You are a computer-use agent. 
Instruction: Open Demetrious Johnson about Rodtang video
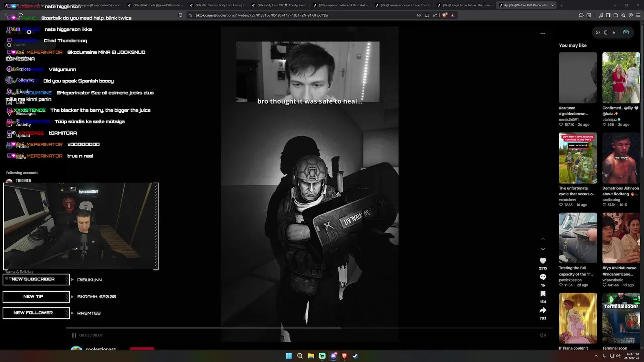621,158
